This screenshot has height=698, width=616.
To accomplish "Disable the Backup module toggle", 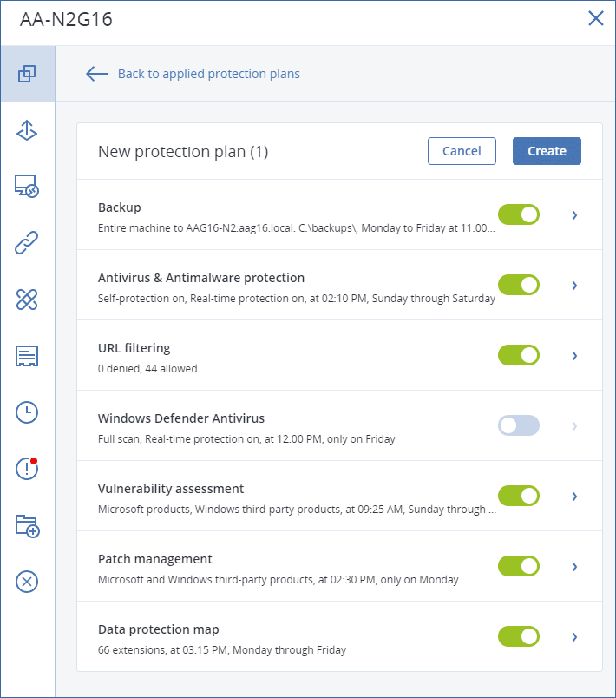I will point(518,214).
